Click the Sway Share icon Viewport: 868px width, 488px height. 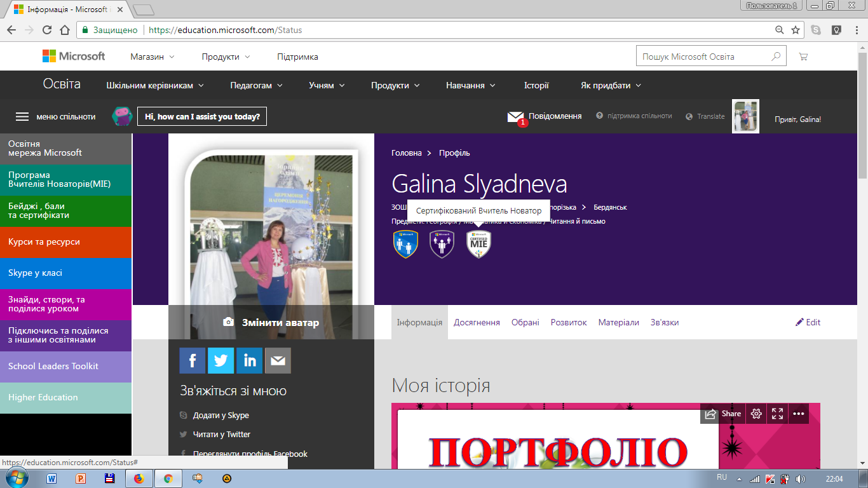(x=722, y=414)
